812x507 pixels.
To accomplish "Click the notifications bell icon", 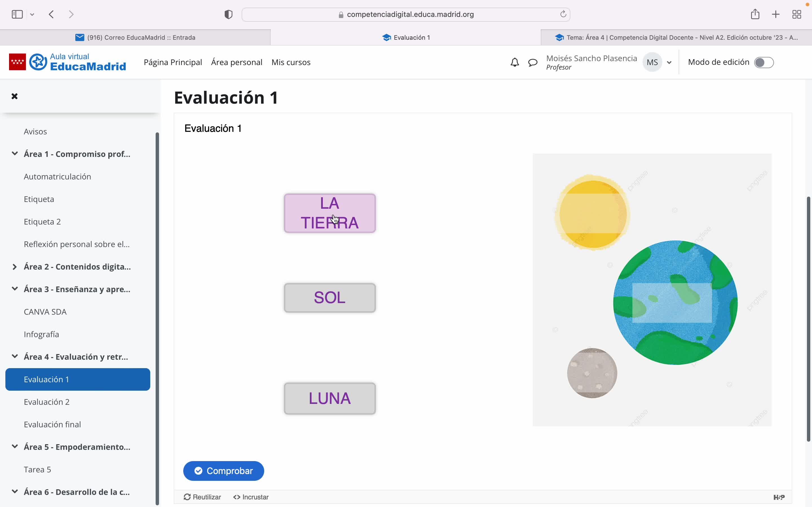I will click(514, 62).
